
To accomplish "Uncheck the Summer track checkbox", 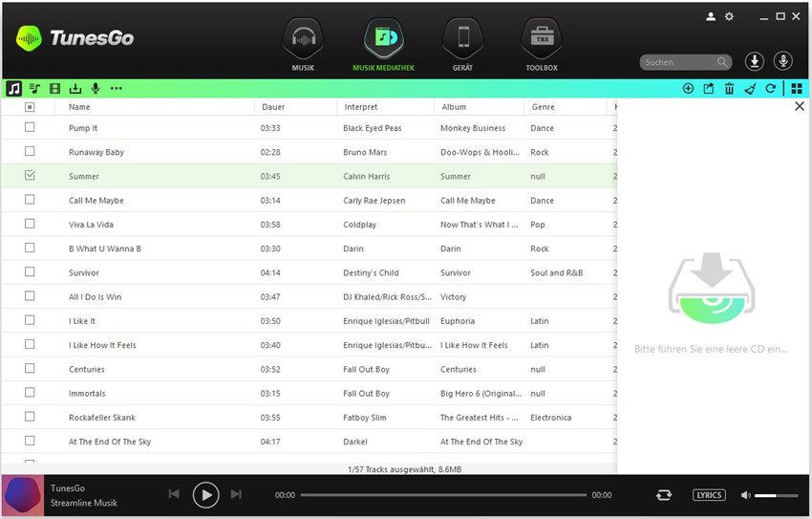I will (30, 175).
